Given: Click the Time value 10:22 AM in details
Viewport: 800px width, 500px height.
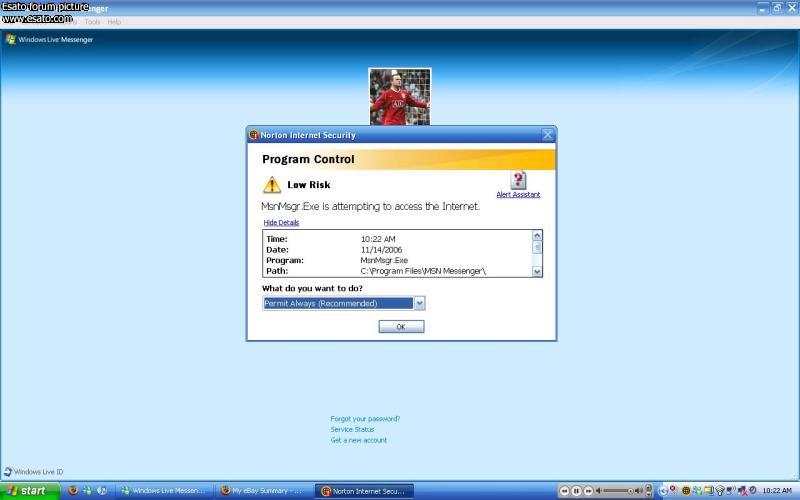Looking at the screenshot, I should click(378, 239).
